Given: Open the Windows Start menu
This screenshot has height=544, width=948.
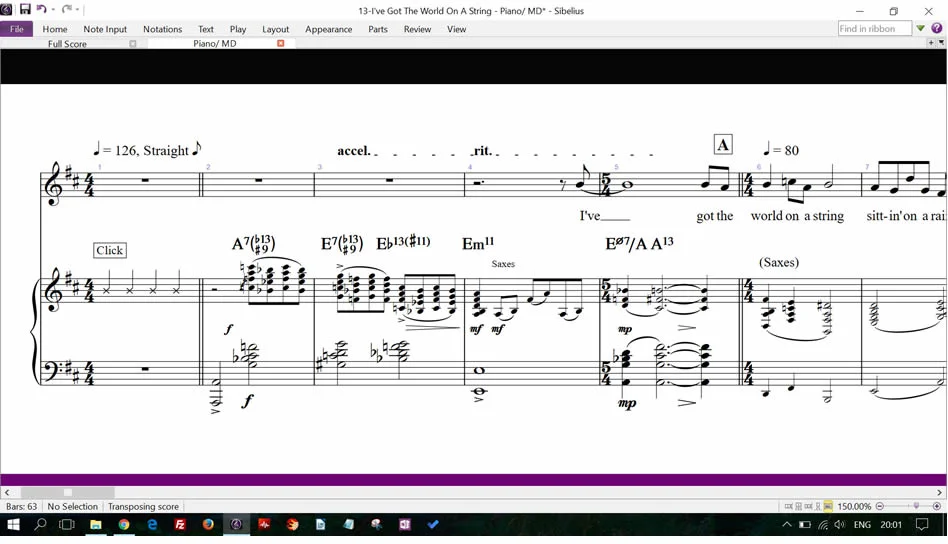Looking at the screenshot, I should 13,525.
